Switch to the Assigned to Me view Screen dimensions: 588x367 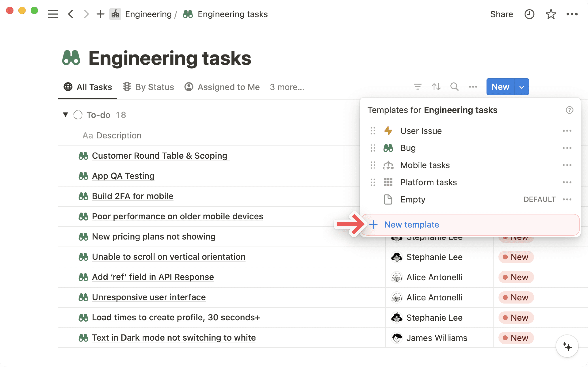(x=228, y=87)
